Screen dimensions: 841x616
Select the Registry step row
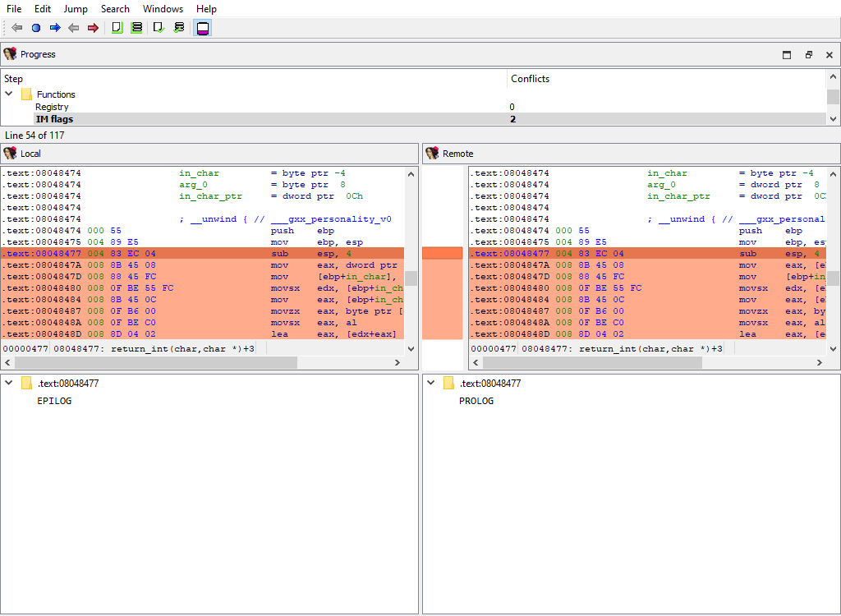coord(52,107)
